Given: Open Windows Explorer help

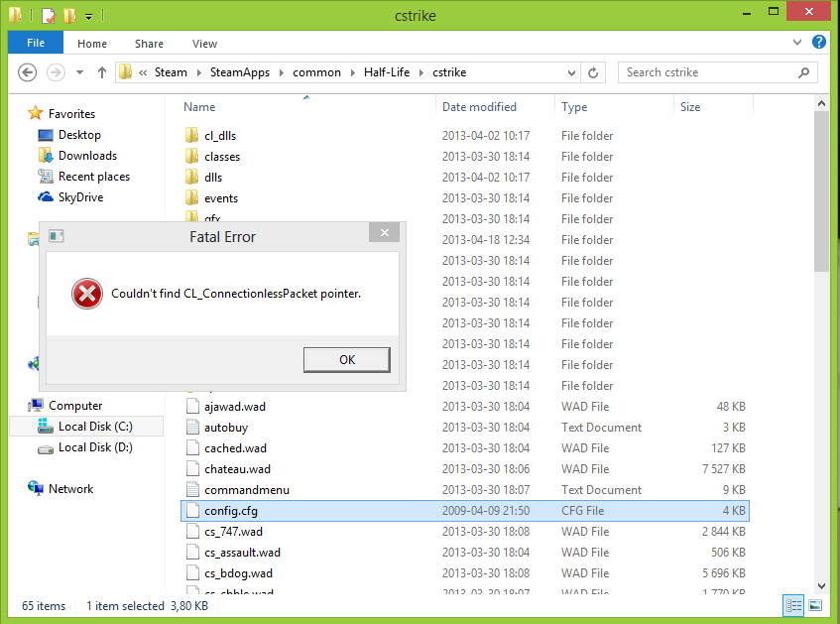Looking at the screenshot, I should 818,42.
